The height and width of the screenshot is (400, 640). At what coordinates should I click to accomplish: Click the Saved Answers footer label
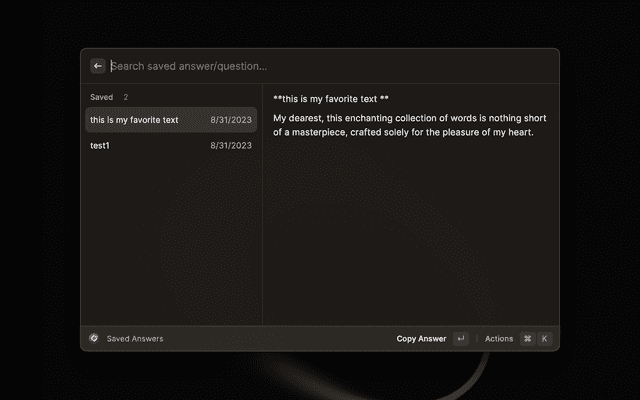[x=135, y=339]
